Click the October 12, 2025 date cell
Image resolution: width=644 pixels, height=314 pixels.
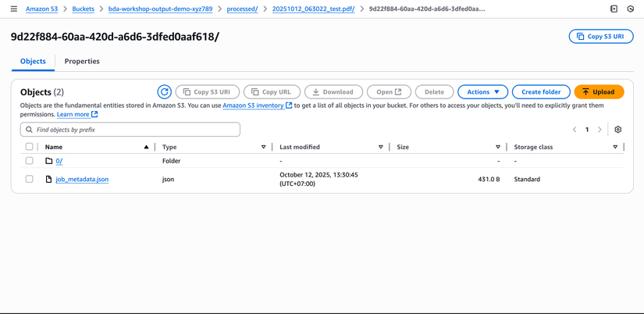pos(318,179)
